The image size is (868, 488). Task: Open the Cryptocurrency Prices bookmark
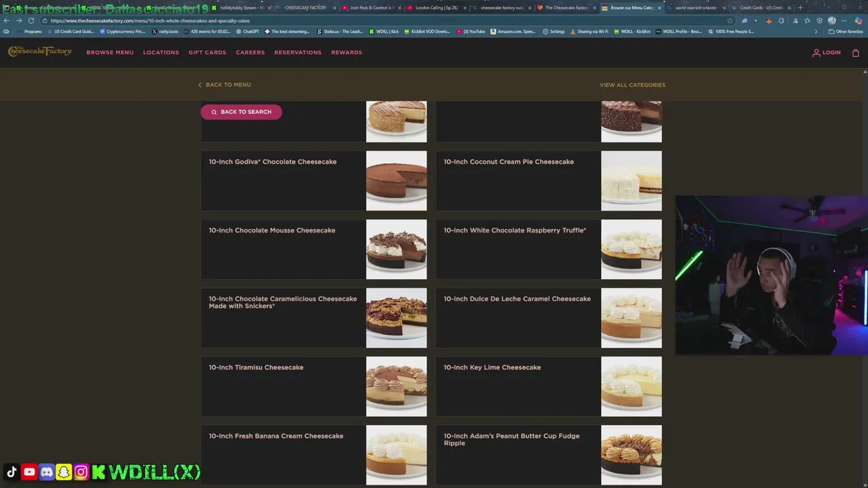[123, 31]
